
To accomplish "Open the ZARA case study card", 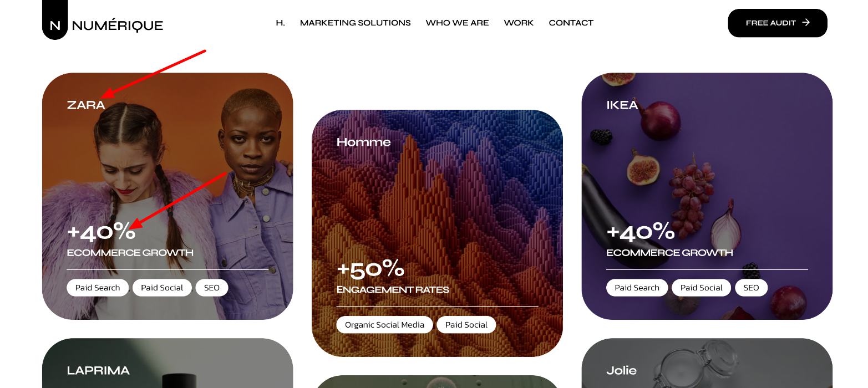I will (167, 196).
